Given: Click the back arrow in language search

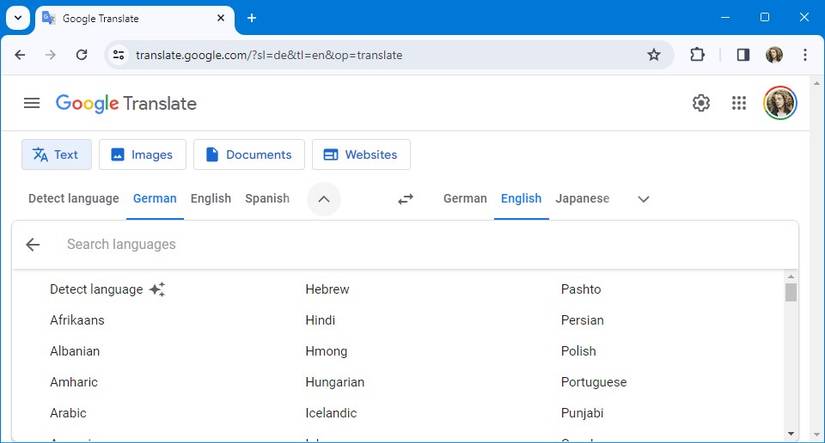Looking at the screenshot, I should 33,245.
